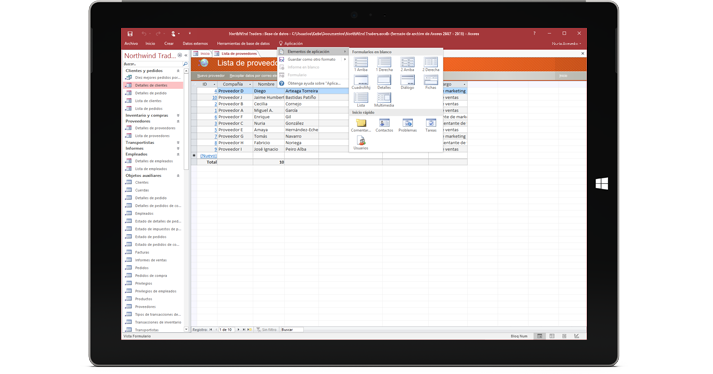
Task: Save using the quick access save icon
Action: [130, 34]
